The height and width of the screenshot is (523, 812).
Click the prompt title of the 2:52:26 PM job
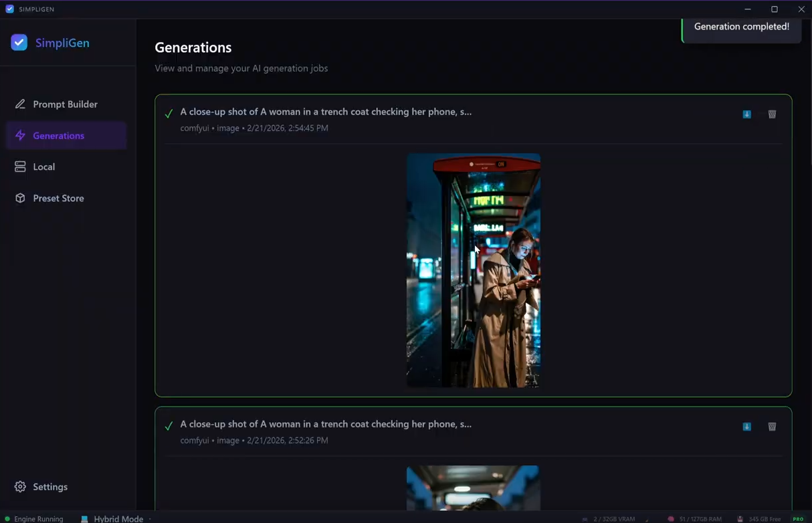pos(326,424)
